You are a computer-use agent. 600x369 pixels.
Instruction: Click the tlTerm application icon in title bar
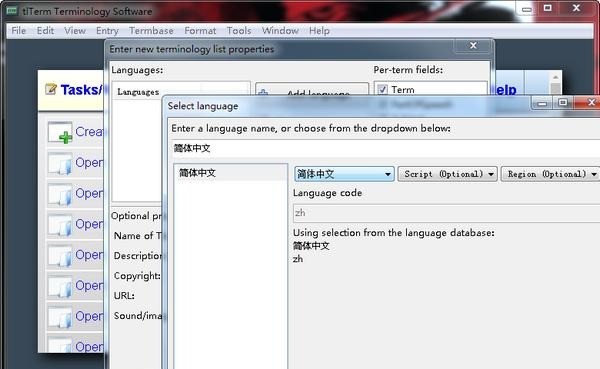tap(12, 11)
